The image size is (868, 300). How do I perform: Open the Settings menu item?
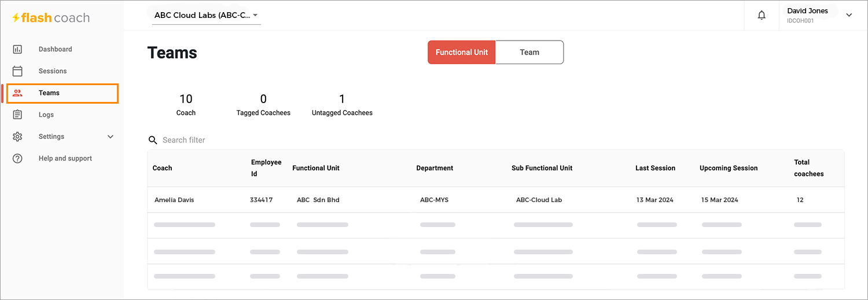(x=52, y=137)
